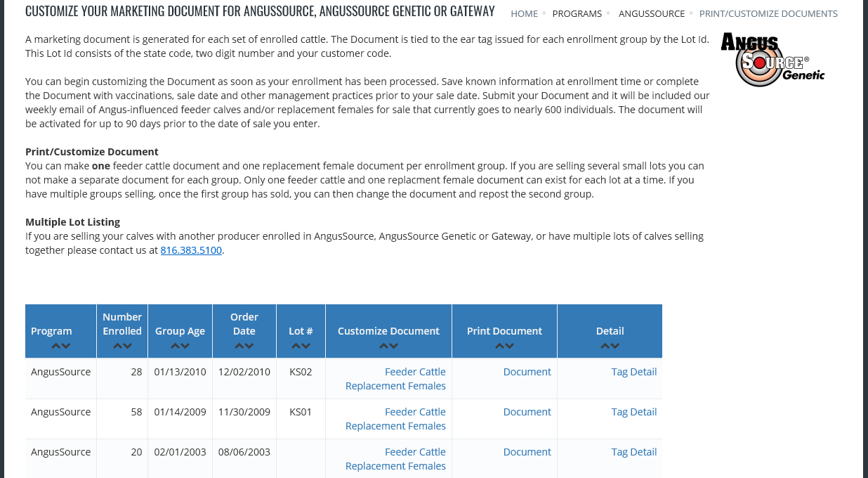This screenshot has height=478, width=868.
Task: View Tag Detail for lot KS02
Action: (x=634, y=372)
